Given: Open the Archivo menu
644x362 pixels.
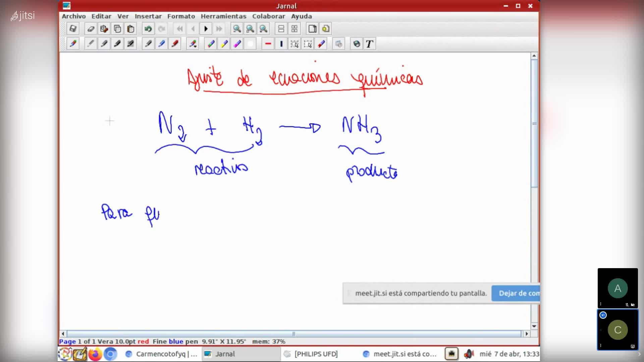Looking at the screenshot, I should coord(74,16).
